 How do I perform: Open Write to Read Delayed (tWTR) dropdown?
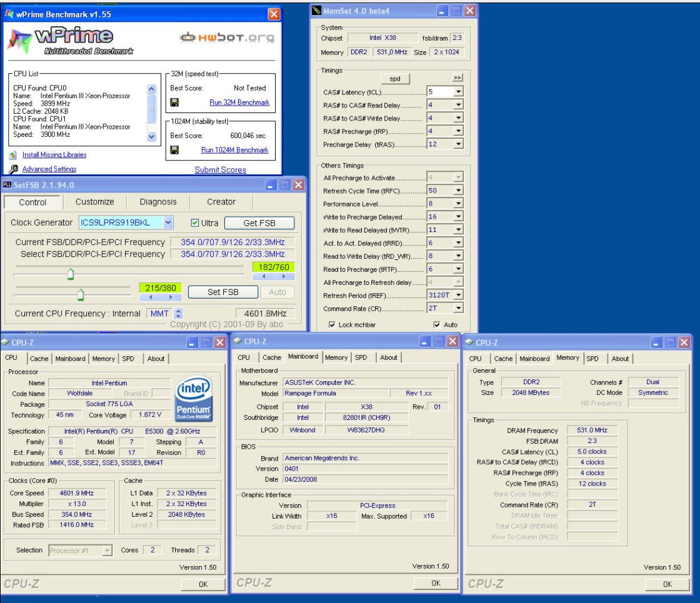coord(459,229)
